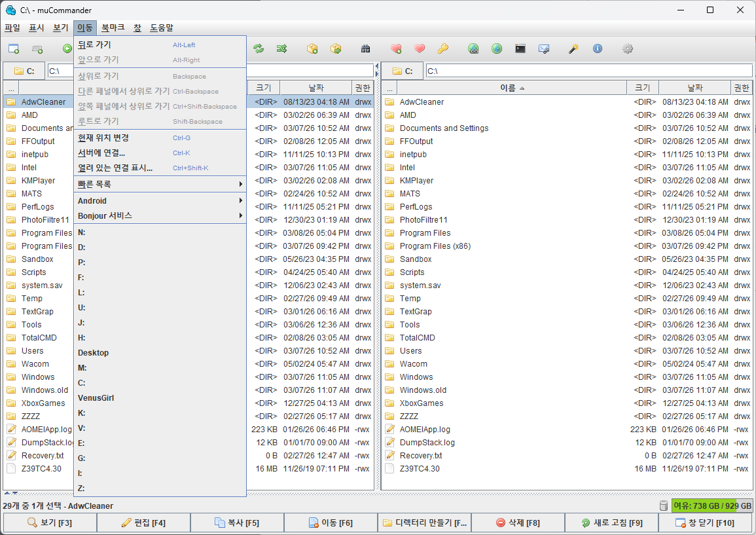Open the run command terminal icon
The image size is (756, 535).
pyautogui.click(x=520, y=48)
